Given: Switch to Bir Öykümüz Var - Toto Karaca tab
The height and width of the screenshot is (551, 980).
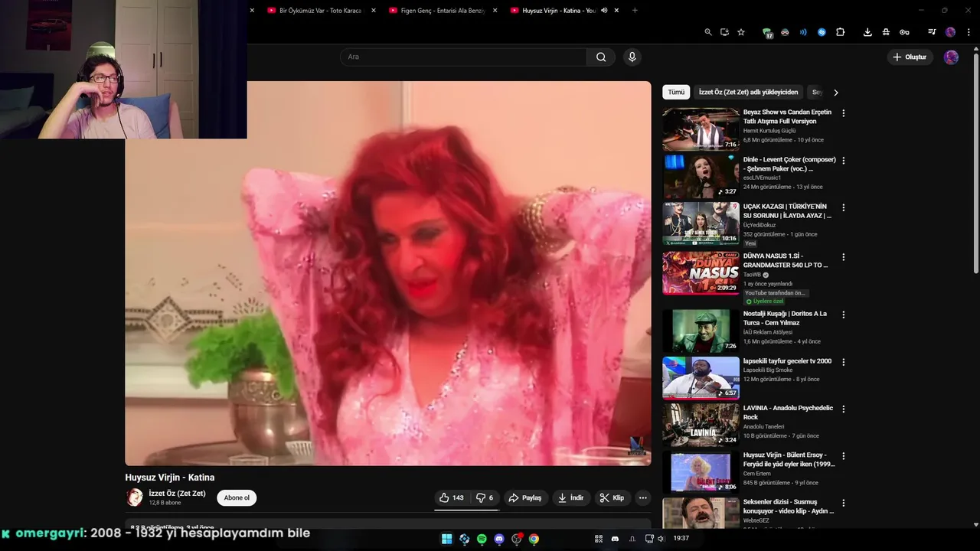Looking at the screenshot, I should pyautogui.click(x=314, y=11).
